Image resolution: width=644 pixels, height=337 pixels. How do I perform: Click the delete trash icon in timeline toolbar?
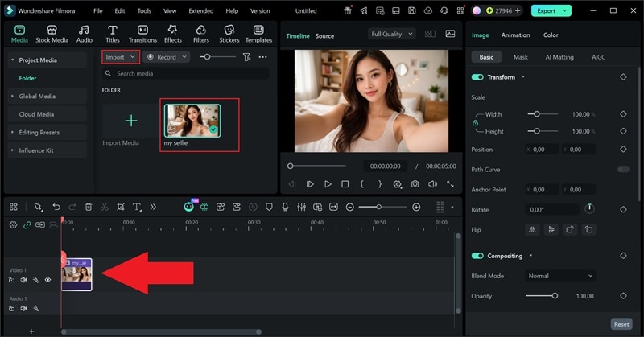click(89, 207)
